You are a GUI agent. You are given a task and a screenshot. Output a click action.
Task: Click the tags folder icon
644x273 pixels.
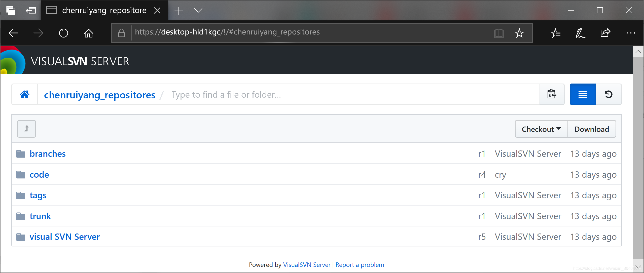click(x=21, y=196)
